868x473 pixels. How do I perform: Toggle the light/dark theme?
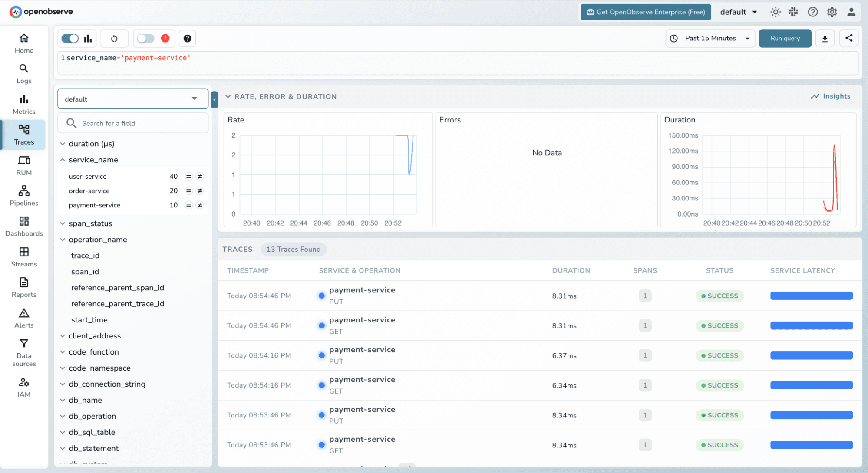[x=776, y=12]
